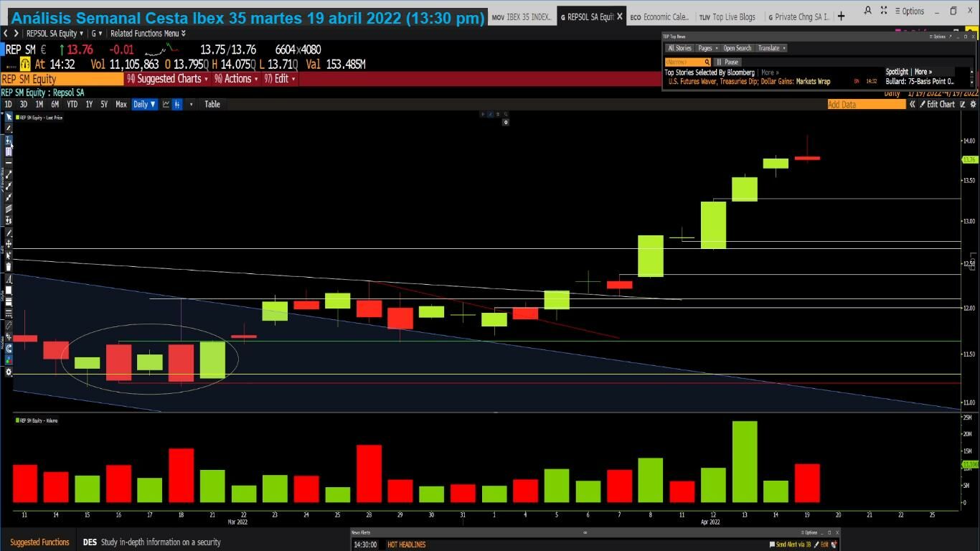Open the Markets Wrap news headline
The image size is (980, 551).
click(x=749, y=82)
